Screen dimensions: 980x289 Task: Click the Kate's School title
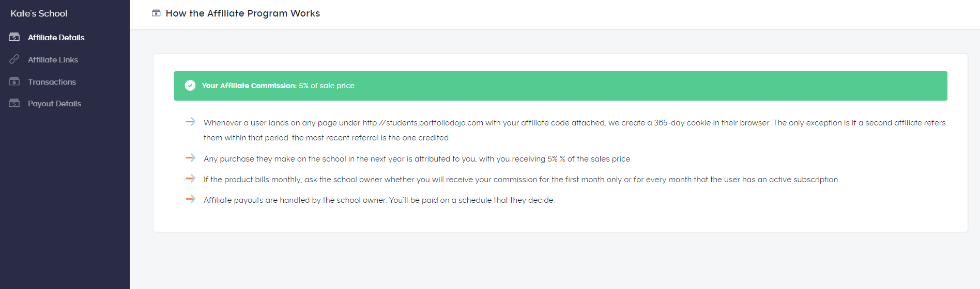click(x=39, y=13)
